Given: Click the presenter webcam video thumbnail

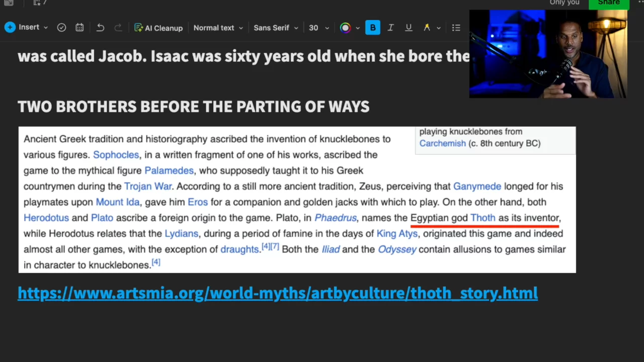Looking at the screenshot, I should pos(547,54).
